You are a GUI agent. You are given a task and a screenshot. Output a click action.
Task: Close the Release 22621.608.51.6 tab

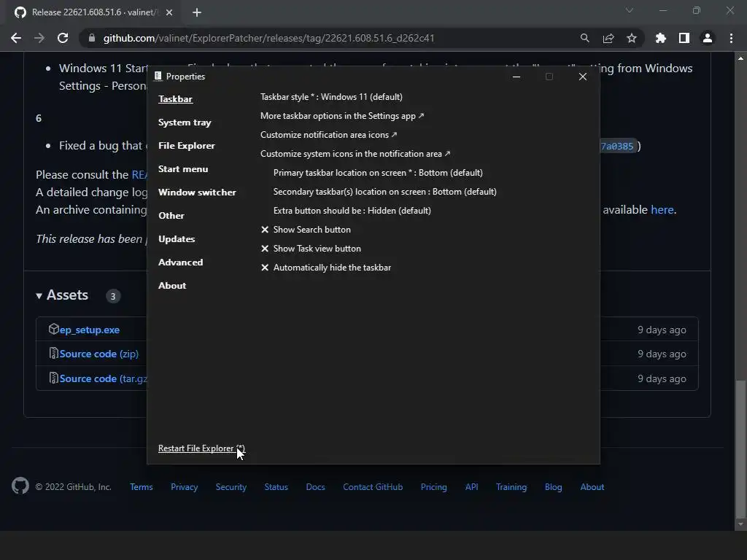(169, 12)
